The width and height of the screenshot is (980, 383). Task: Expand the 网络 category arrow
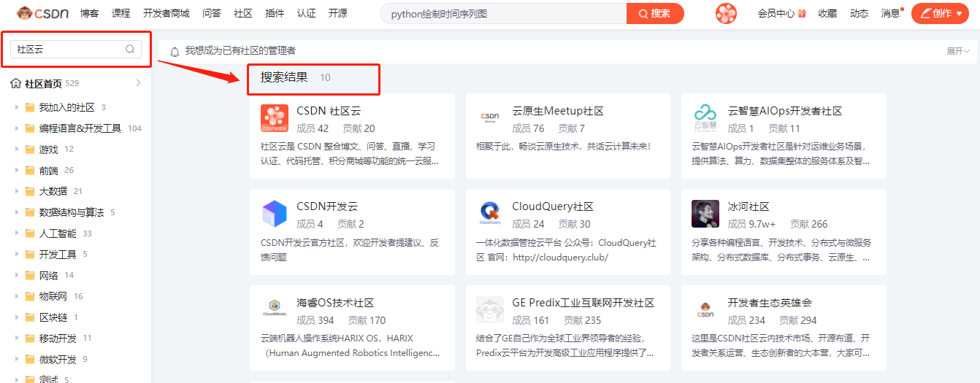click(x=16, y=276)
